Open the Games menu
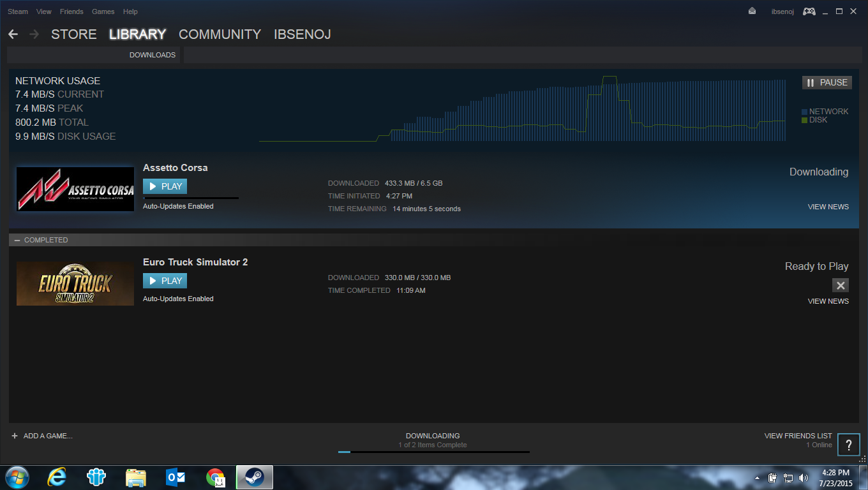Image resolution: width=868 pixels, height=490 pixels. tap(103, 11)
